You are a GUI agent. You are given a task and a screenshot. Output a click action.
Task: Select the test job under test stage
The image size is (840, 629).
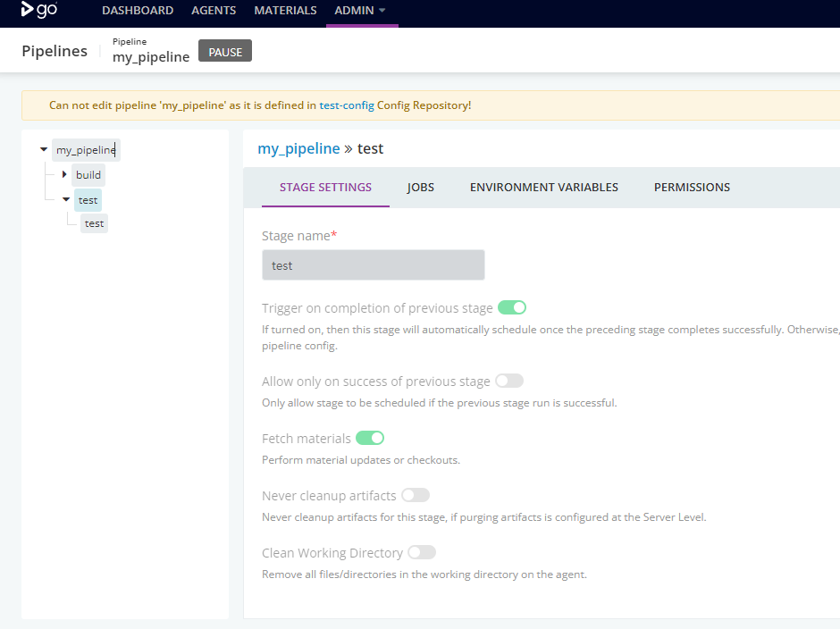[x=95, y=223]
